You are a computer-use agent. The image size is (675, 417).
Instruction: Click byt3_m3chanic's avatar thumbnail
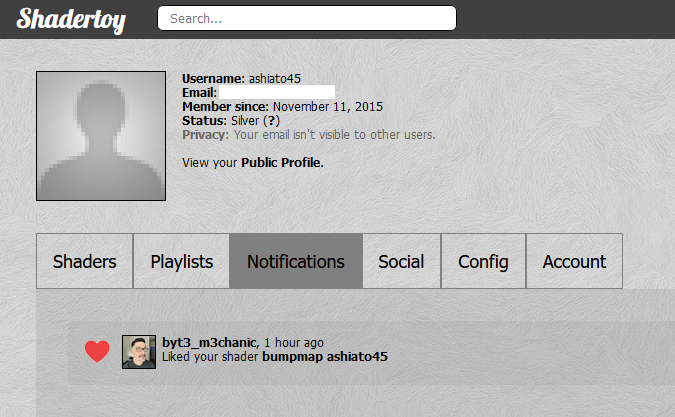pyautogui.click(x=139, y=352)
